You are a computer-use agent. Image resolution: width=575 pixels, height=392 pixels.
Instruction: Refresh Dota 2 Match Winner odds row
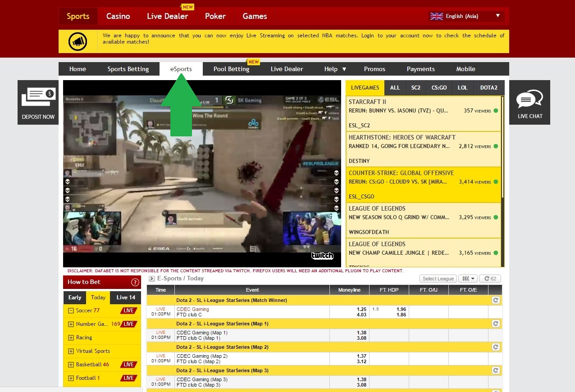pyautogui.click(x=495, y=300)
